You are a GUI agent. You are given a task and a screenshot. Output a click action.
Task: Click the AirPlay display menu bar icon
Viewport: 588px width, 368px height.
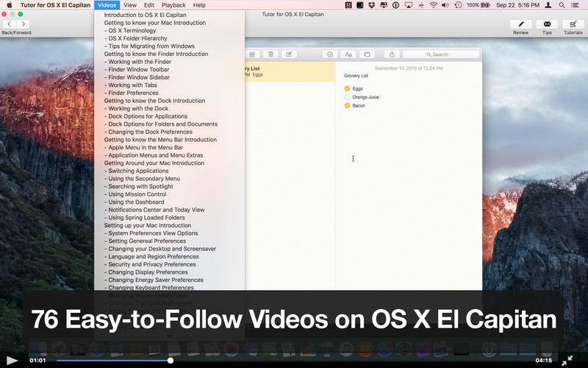(x=408, y=5)
